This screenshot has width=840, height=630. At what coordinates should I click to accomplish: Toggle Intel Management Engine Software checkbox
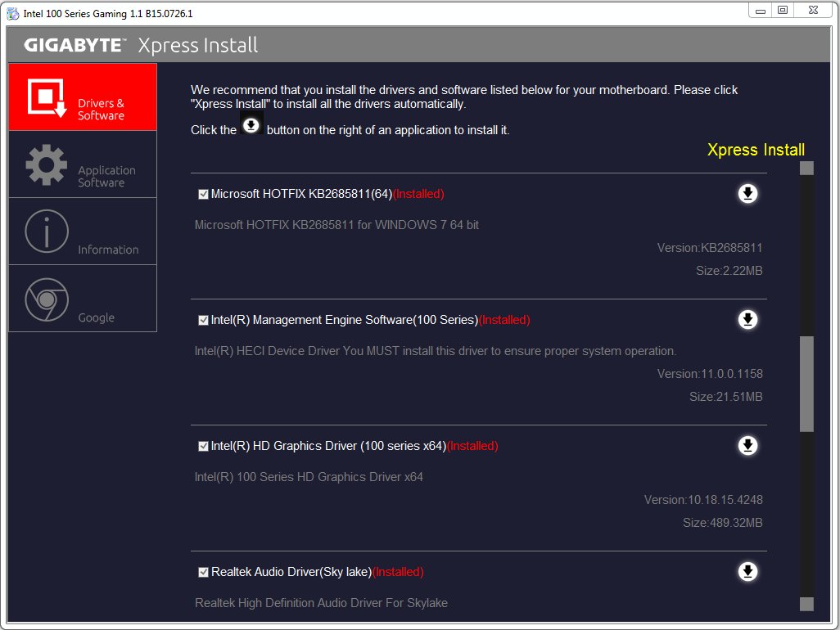pos(203,321)
